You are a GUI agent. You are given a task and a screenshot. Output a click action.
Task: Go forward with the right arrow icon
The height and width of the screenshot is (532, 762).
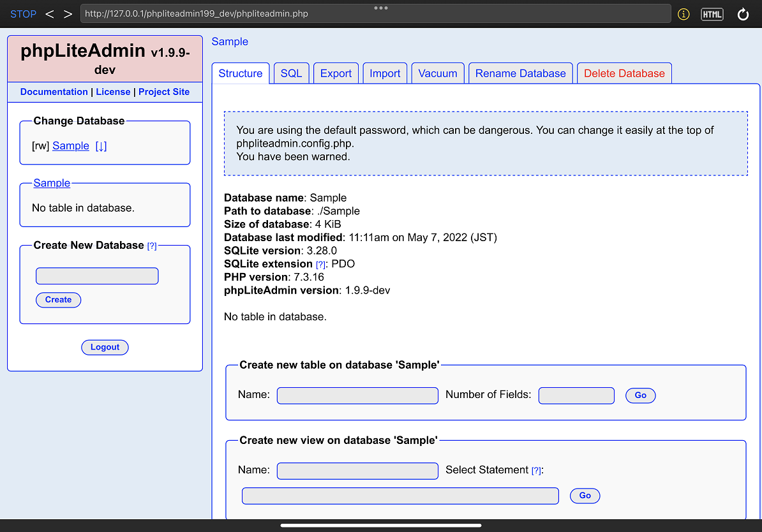[x=68, y=14]
